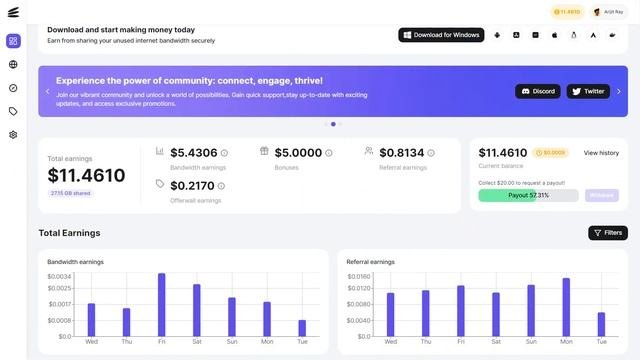640x360 pixels.
Task: Select the first banner carousel dot
Action: click(x=326, y=124)
